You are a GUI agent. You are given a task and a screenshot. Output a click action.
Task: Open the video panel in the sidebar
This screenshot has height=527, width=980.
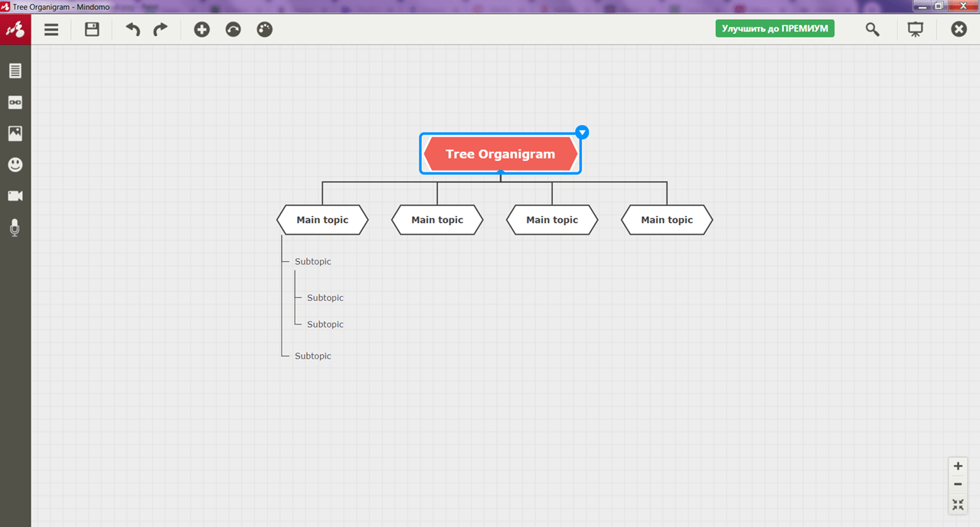coord(15,196)
